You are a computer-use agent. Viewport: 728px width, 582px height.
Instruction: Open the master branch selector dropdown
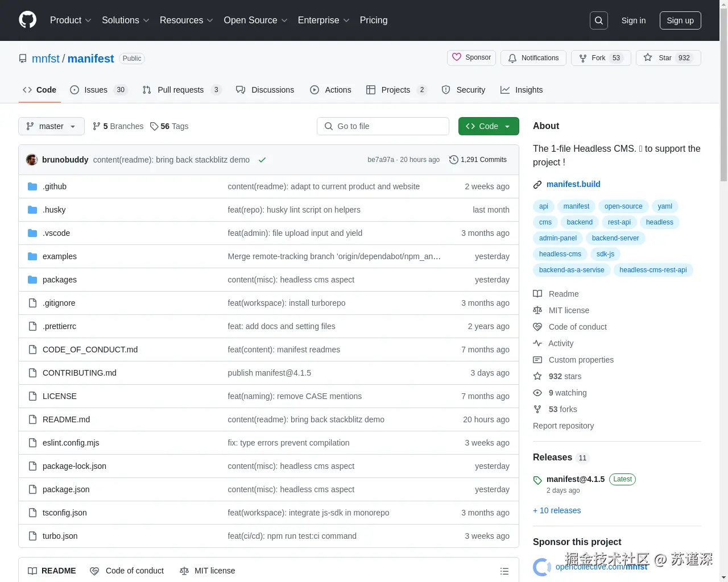tap(51, 126)
